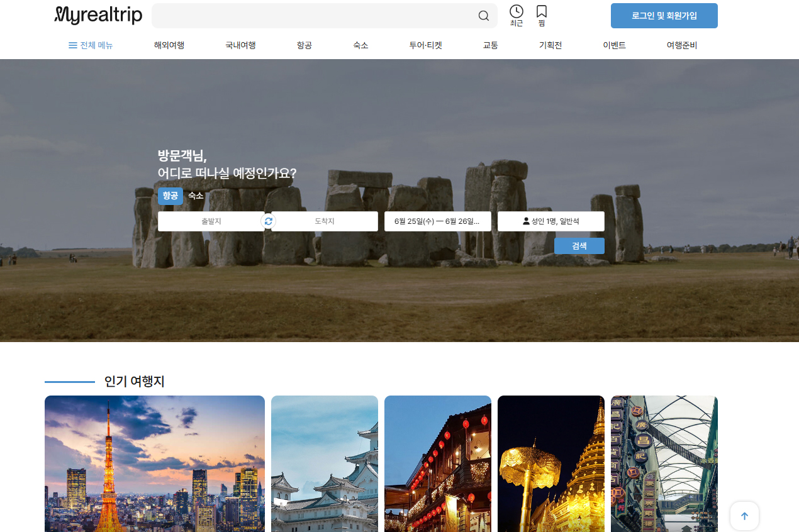Go to the 투어·티켓 menu
Viewport: 799px width, 532px height.
(x=425, y=45)
